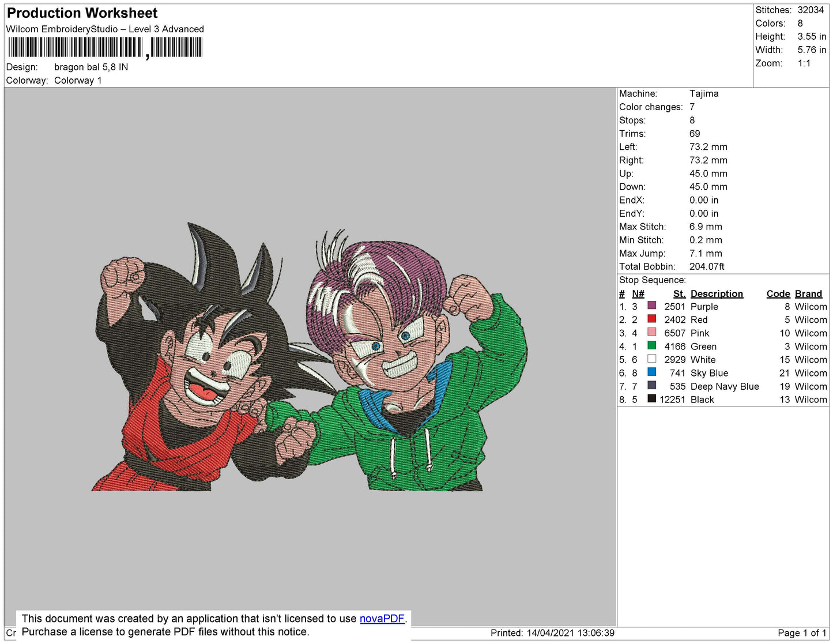833x644 pixels.
Task: Click the 'Sky Blue' description
Action: (710, 373)
